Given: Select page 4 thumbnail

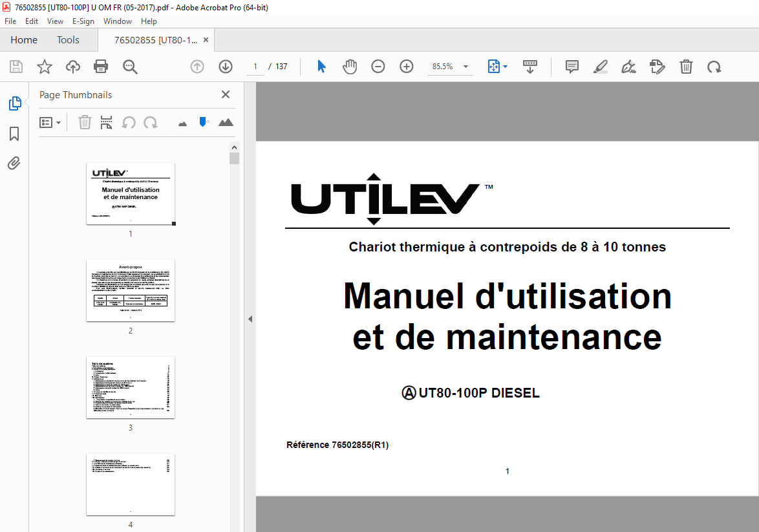Looking at the screenshot, I should [130, 485].
